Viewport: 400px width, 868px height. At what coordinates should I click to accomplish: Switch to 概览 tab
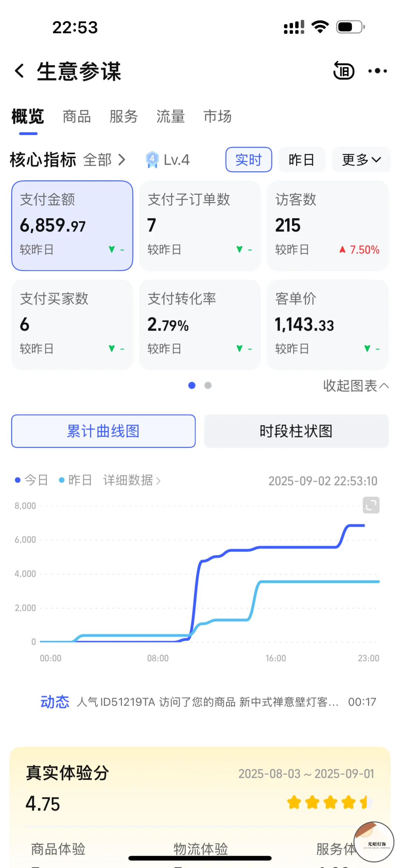pyautogui.click(x=28, y=116)
